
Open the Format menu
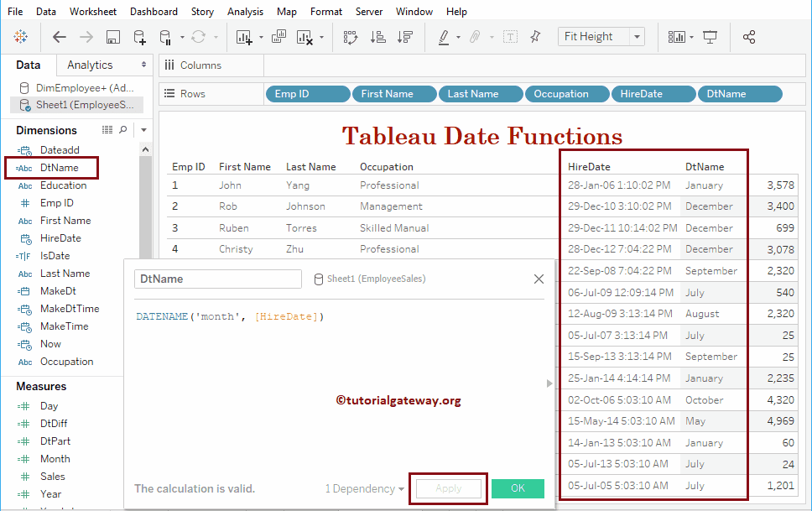pos(326,12)
